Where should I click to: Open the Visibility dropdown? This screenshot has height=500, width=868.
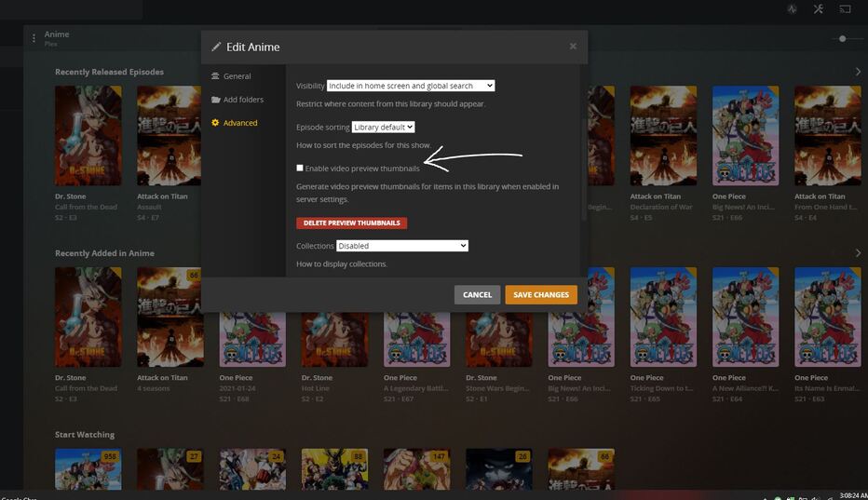point(410,86)
